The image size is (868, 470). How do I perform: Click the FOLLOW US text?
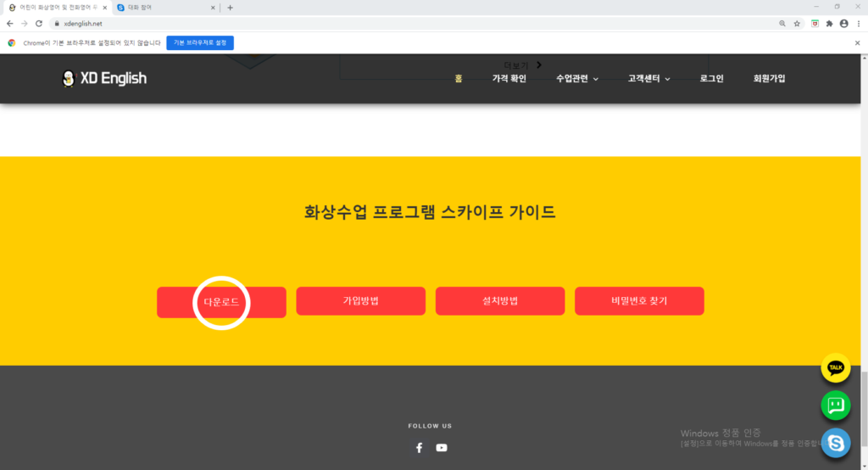pos(430,426)
